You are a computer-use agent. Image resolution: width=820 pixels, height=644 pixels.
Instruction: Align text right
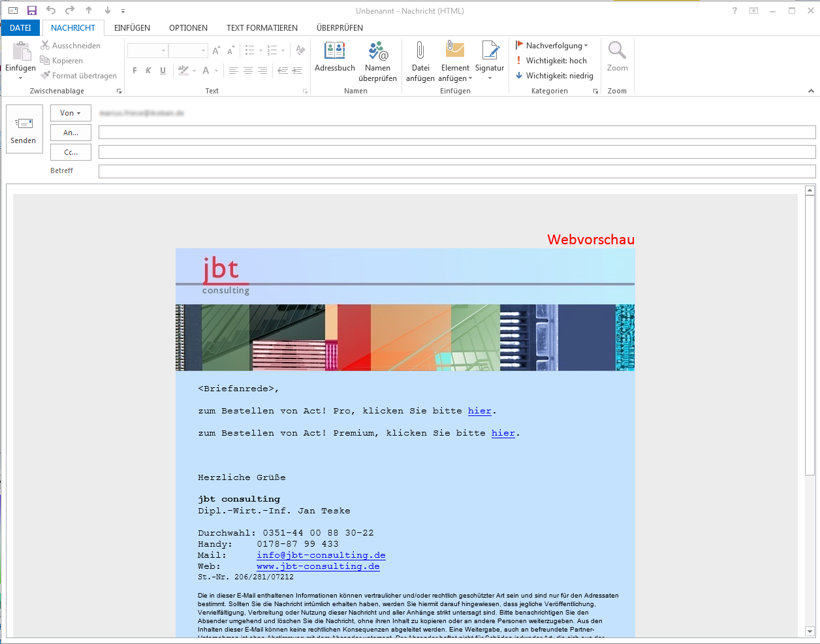pyautogui.click(x=262, y=71)
